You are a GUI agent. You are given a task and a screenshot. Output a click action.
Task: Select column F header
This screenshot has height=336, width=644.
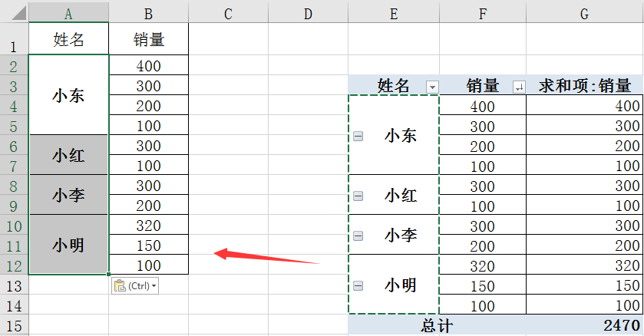point(483,14)
